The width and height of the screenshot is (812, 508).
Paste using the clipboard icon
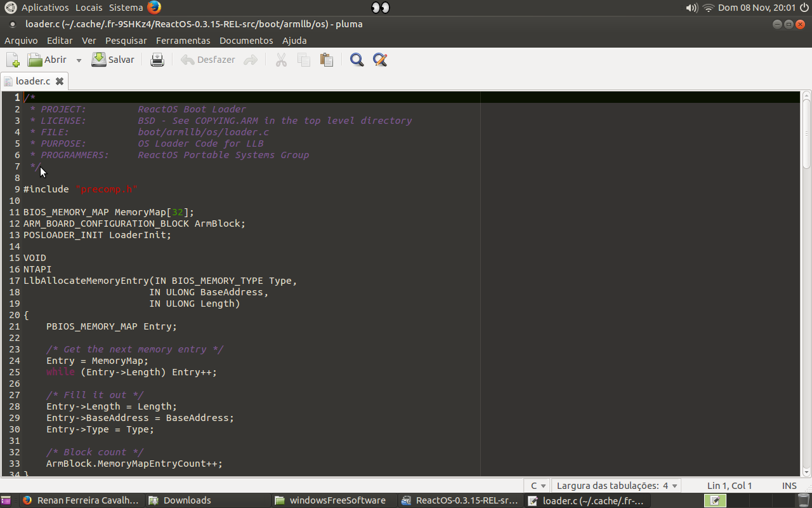point(327,60)
